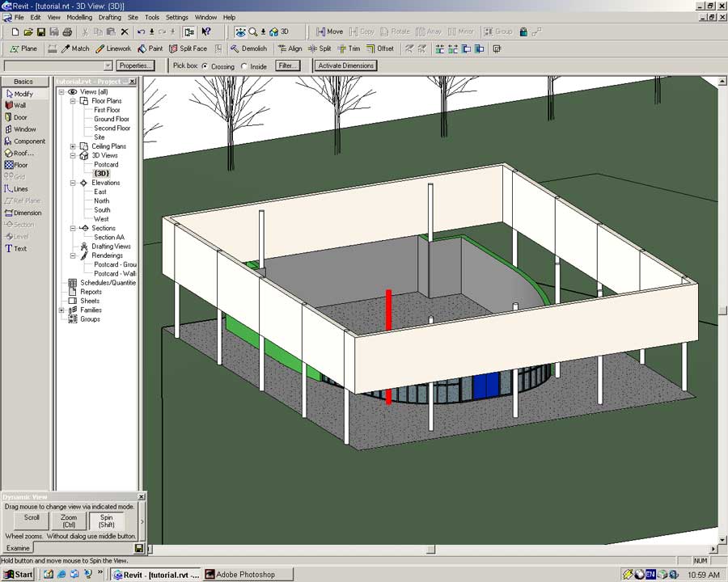Collapse the Elevations branch

(x=73, y=183)
